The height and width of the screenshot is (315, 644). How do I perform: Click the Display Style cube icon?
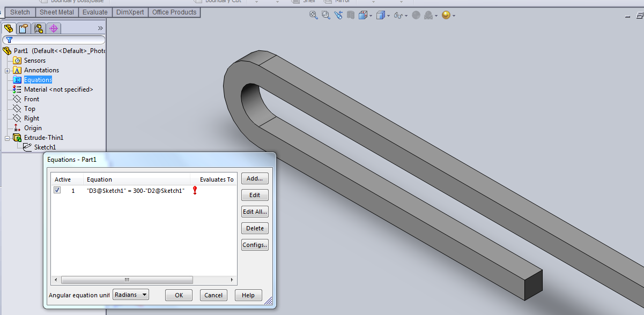[380, 16]
